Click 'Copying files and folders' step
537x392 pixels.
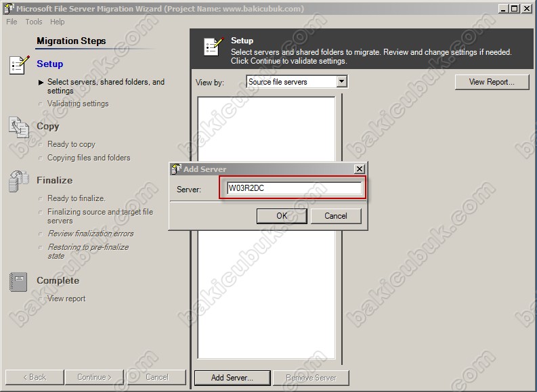pyautogui.click(x=89, y=158)
